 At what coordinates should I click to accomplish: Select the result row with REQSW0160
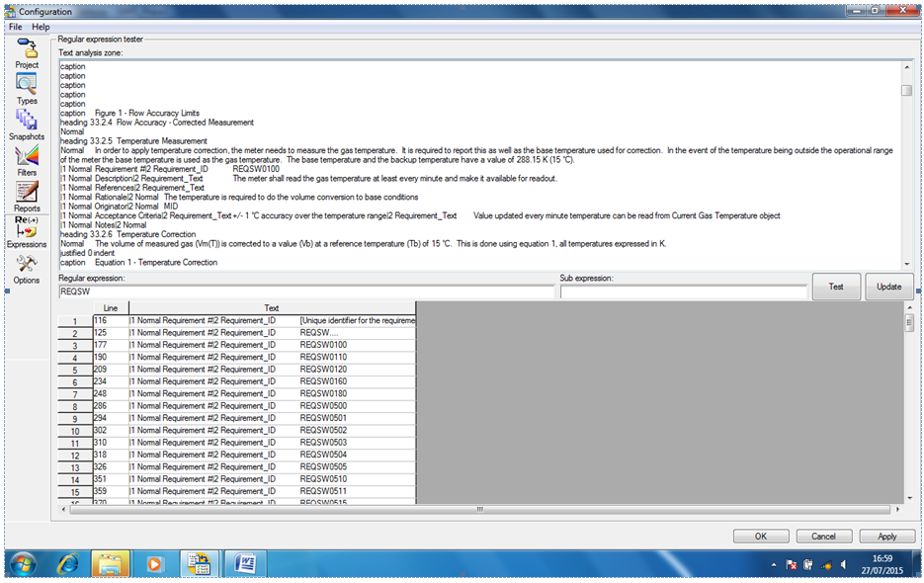(x=237, y=382)
